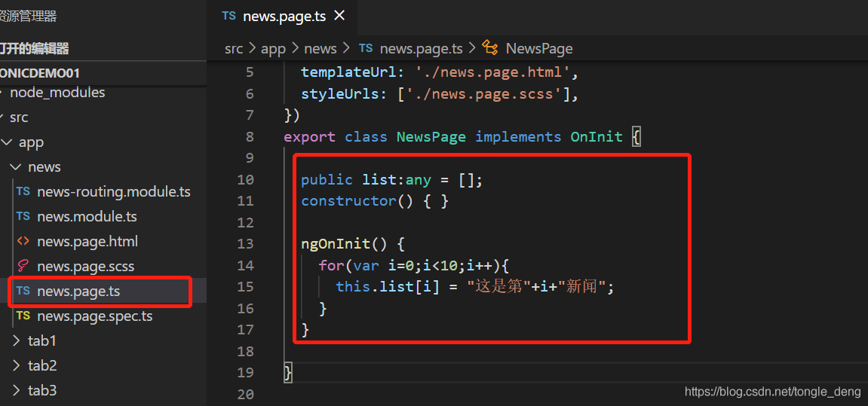Screen dimensions: 868x406
Task: Click the HTML icon beside news.page.html
Action: [x=23, y=241]
